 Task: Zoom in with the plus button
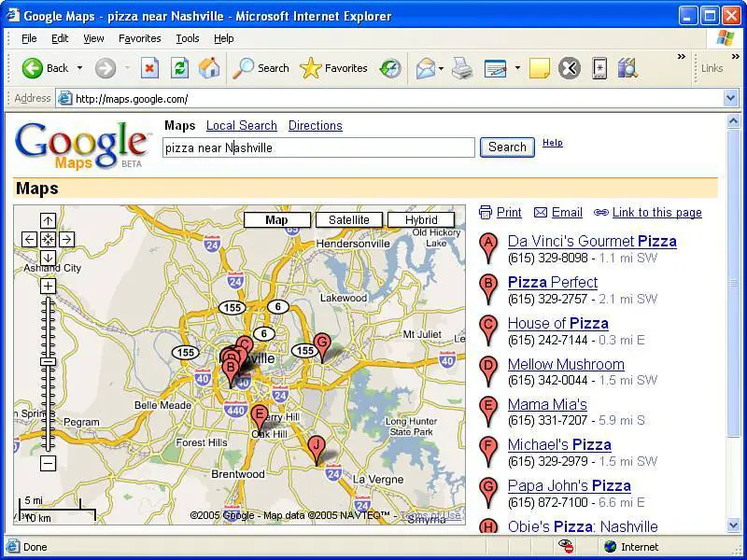(48, 286)
